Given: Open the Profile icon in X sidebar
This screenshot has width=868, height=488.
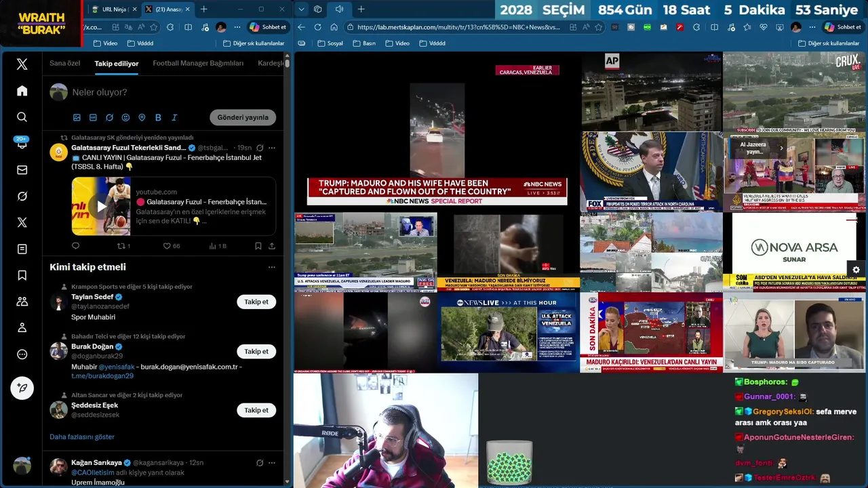Looking at the screenshot, I should pos(22,328).
